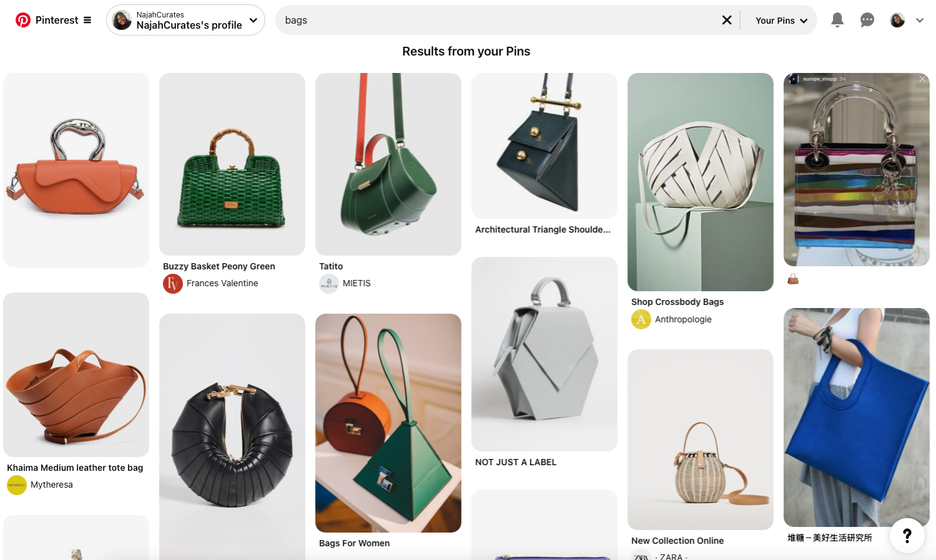Click the Pinterest logo icon
The width and height of the screenshot is (936, 560).
coord(23,20)
